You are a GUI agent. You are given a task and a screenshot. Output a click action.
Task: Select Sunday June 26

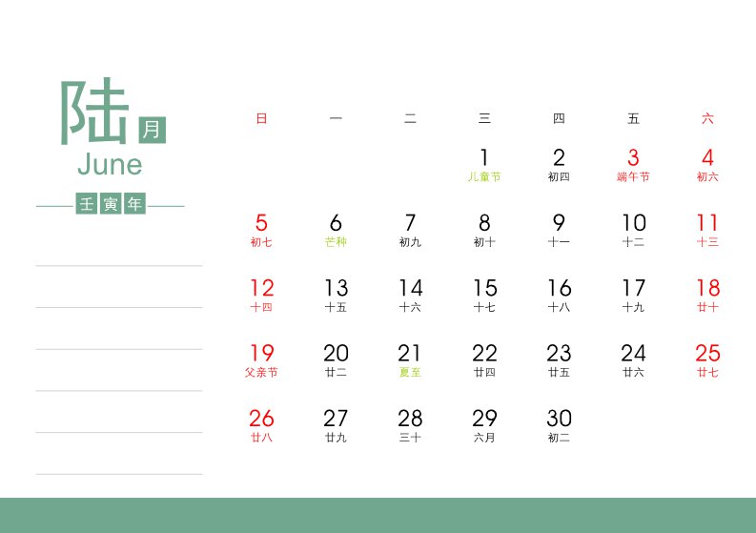(261, 425)
